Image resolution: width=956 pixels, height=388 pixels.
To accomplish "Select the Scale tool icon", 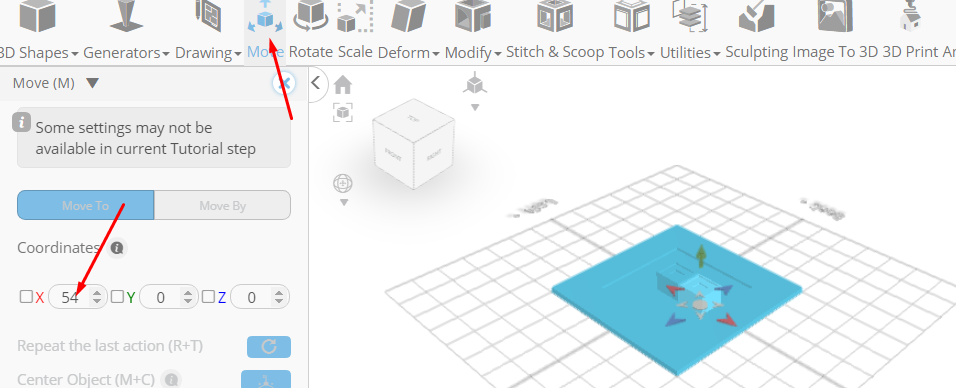I will point(355,16).
